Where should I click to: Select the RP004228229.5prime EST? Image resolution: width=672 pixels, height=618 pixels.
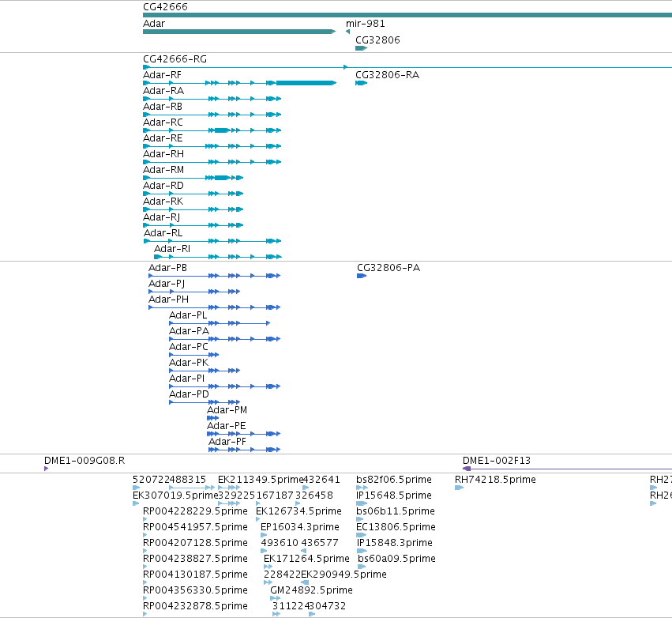195,511
